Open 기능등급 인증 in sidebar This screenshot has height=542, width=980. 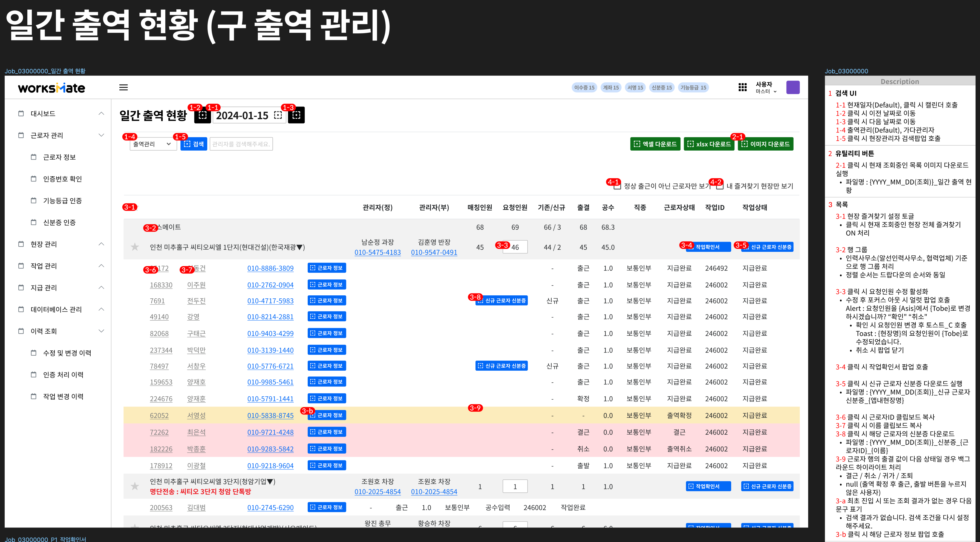[62, 200]
